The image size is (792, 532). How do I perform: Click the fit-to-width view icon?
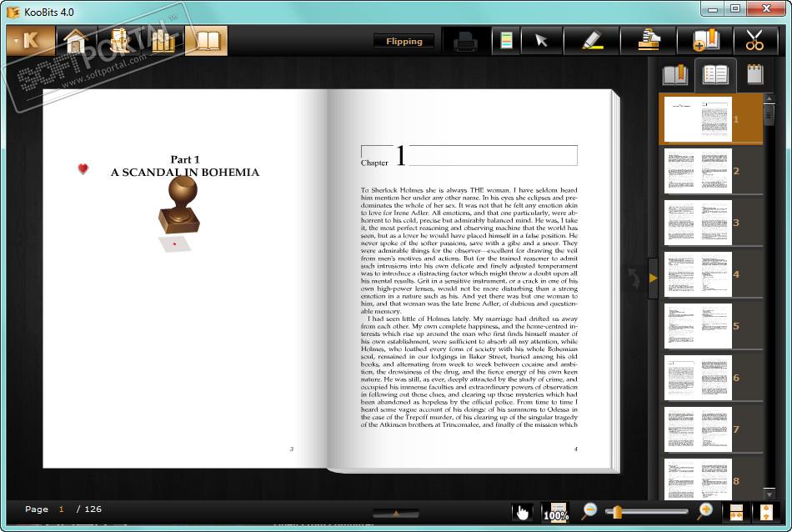tap(736, 512)
